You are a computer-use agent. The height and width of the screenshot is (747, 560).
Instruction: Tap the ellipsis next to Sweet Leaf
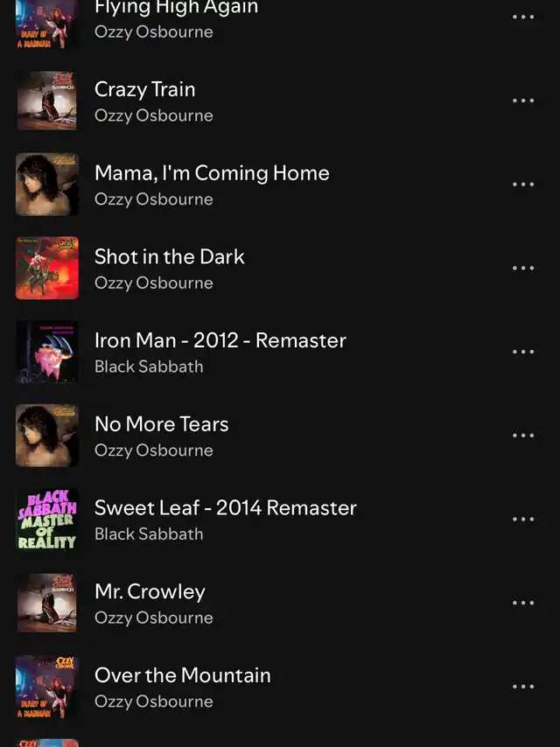[523, 520]
